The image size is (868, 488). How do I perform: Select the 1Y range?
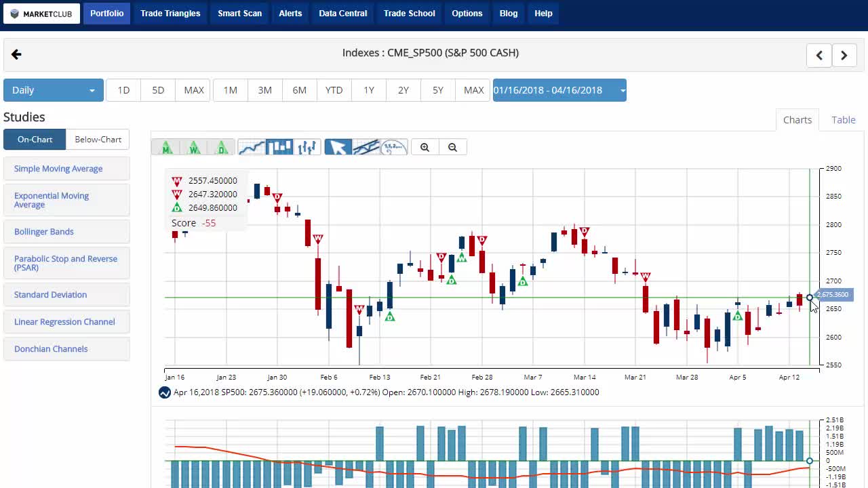pyautogui.click(x=368, y=90)
